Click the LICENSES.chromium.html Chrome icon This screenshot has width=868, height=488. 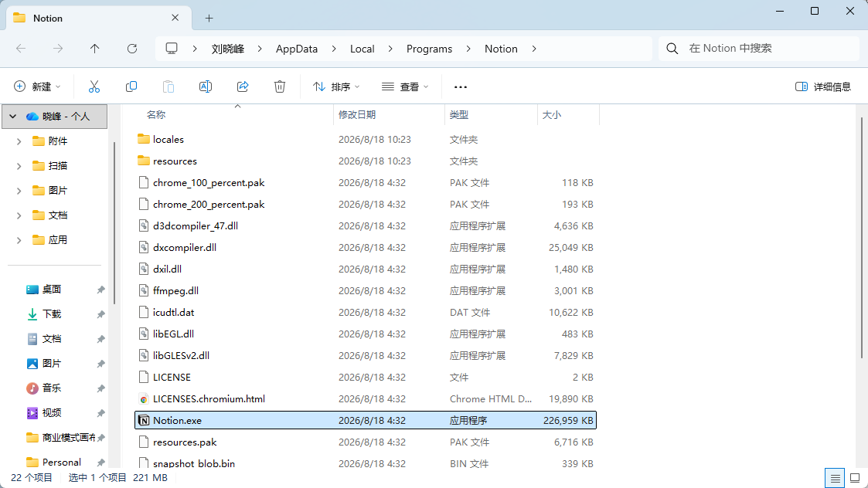click(x=143, y=399)
